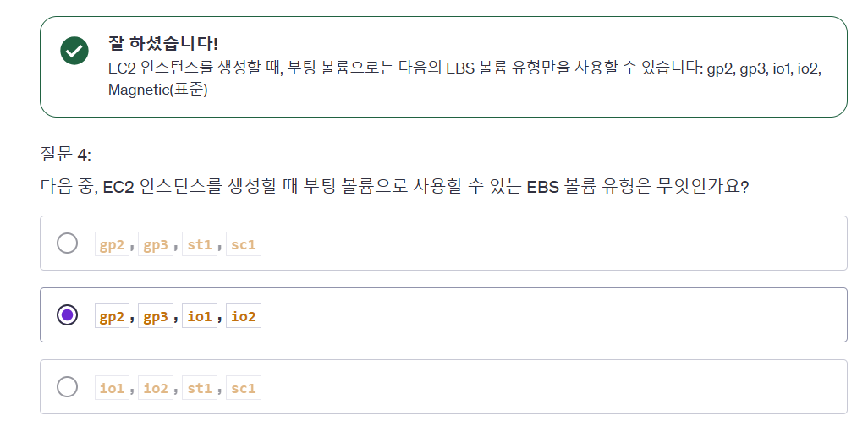Click the '잘 하셨습니다!' heading

coord(163,42)
